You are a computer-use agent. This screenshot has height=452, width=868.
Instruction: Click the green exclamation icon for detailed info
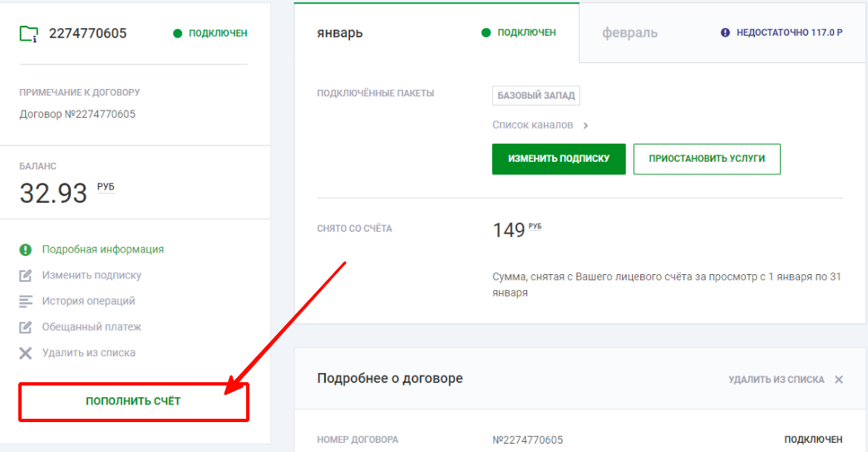click(x=26, y=249)
